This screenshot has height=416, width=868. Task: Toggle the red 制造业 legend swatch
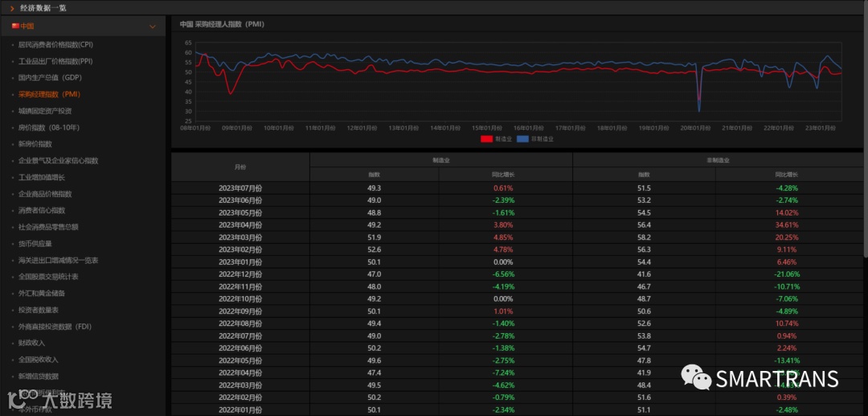[486, 139]
